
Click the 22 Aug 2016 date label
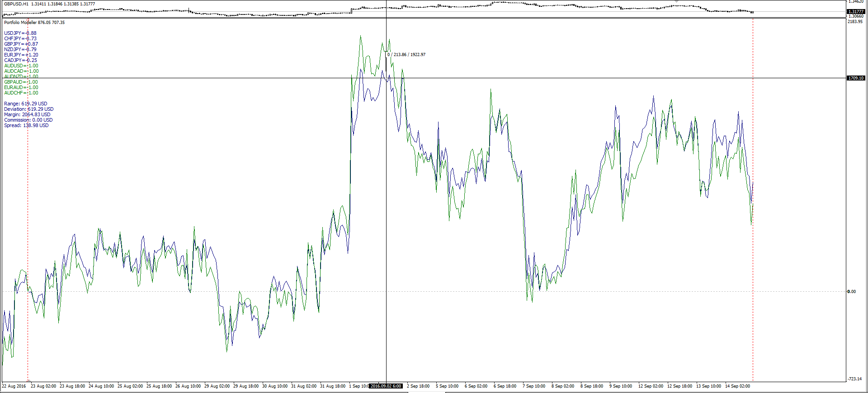[x=14, y=386]
